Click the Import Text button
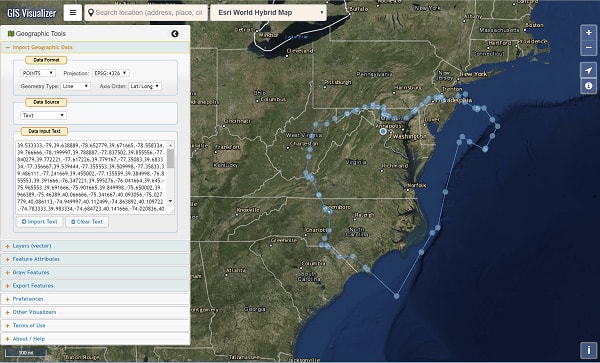 click(x=39, y=222)
